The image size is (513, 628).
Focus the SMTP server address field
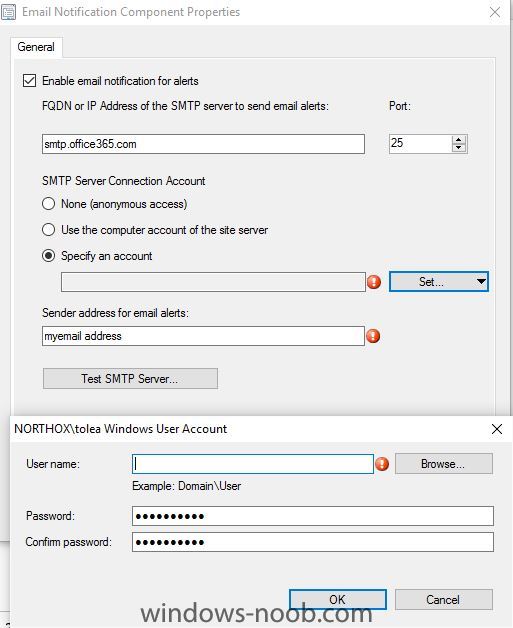click(x=203, y=144)
